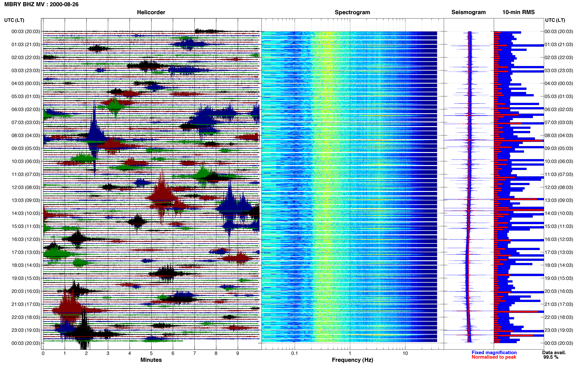
Task: Click left time label '20:03 (16:03)'
Action: coord(26,291)
